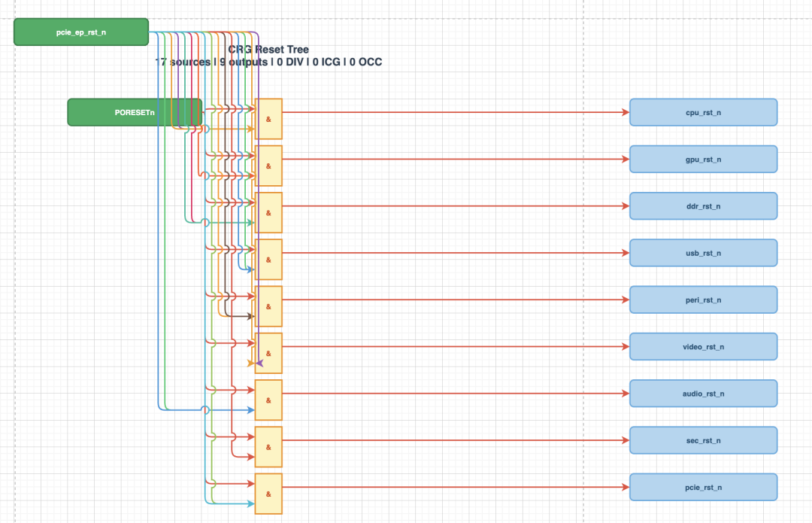
Task: Select the AND gate driving peri_rst_n
Action: [268, 306]
